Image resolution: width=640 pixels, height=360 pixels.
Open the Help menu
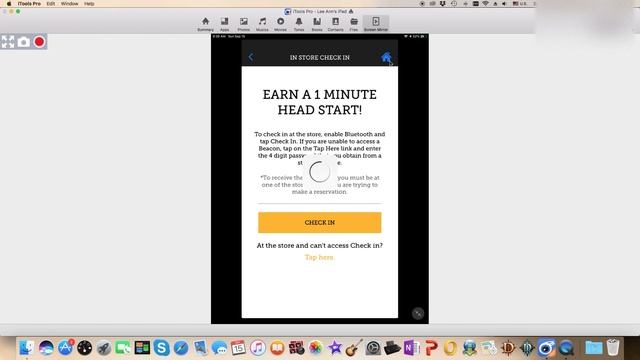[x=89, y=4]
